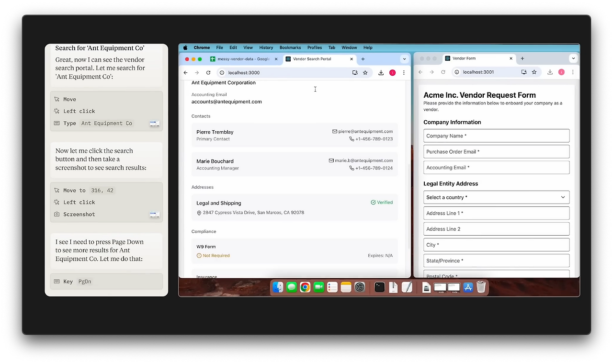This screenshot has height=364, width=613.
Task: Click the pierre@antequipment.com email
Action: click(x=365, y=132)
